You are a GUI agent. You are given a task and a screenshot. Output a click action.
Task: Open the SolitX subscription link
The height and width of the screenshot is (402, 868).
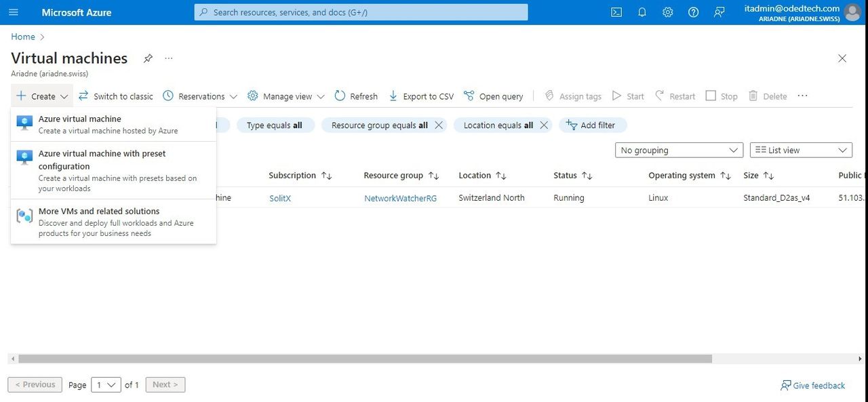click(280, 199)
